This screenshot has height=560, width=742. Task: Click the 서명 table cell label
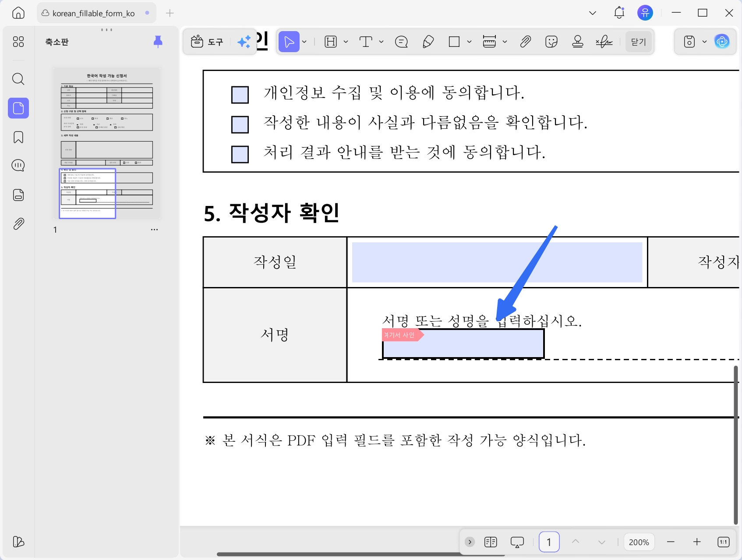275,335
